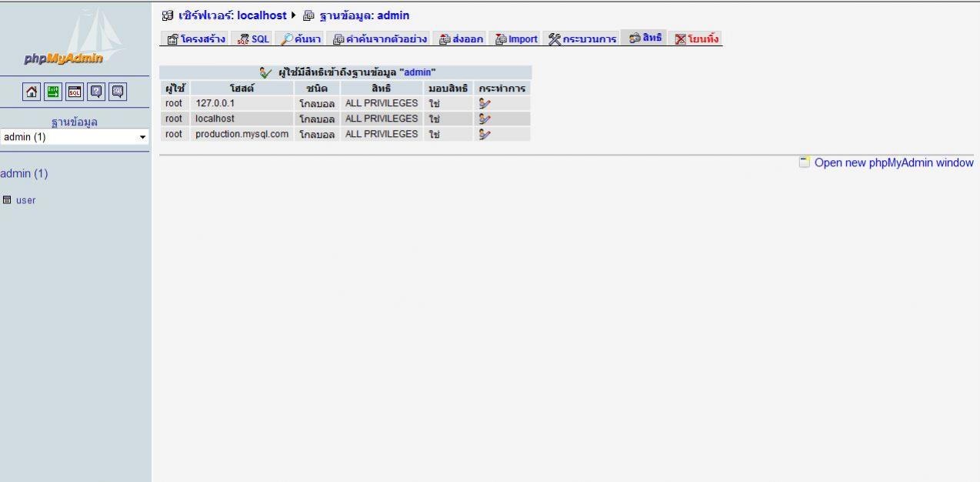Open the โครงสร้าง (Structure) tab
This screenshot has height=482, width=980.
click(195, 38)
